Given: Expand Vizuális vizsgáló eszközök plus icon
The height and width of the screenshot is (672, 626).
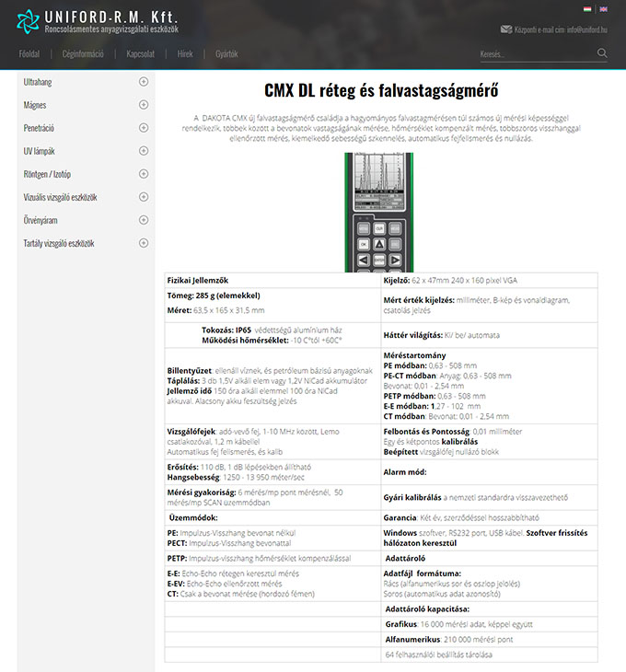Looking at the screenshot, I should [144, 197].
